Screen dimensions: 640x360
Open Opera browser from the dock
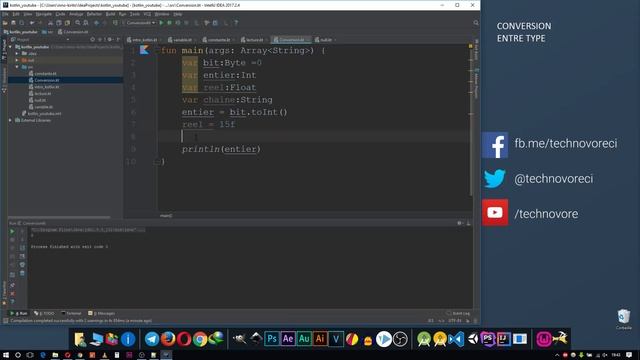(x=184, y=339)
